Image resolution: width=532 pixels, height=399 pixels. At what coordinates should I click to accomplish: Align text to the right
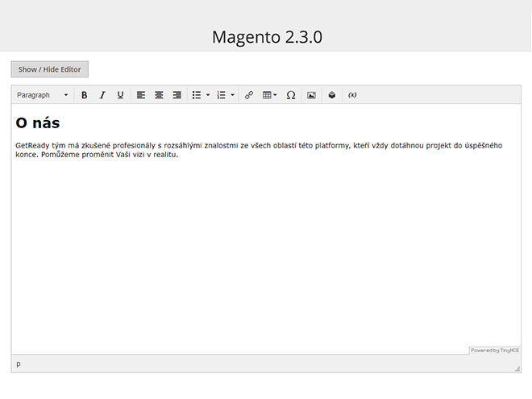177,95
